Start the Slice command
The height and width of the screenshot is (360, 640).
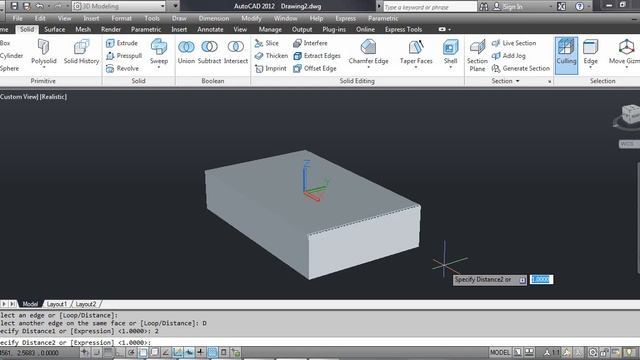(x=267, y=43)
